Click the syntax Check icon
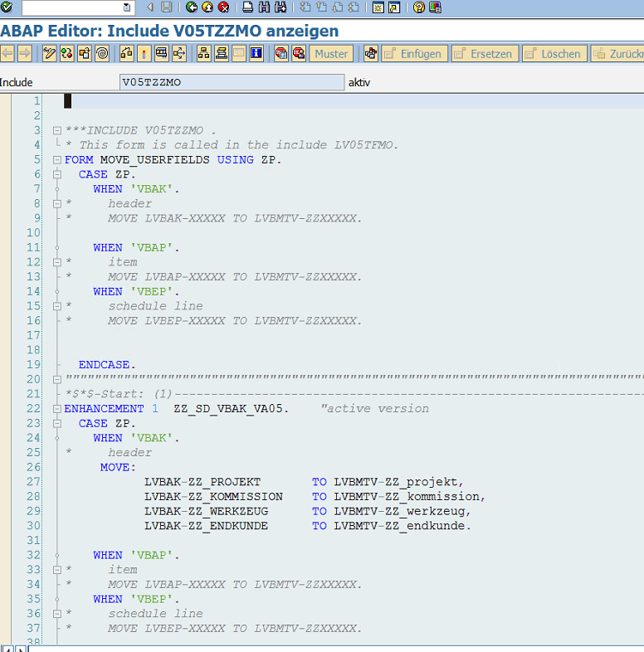This screenshot has height=652, width=644. pos(126,54)
